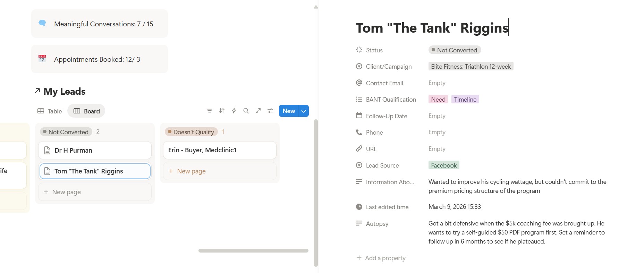644x273 pixels.
Task: Click Add a property
Action: coord(381,258)
